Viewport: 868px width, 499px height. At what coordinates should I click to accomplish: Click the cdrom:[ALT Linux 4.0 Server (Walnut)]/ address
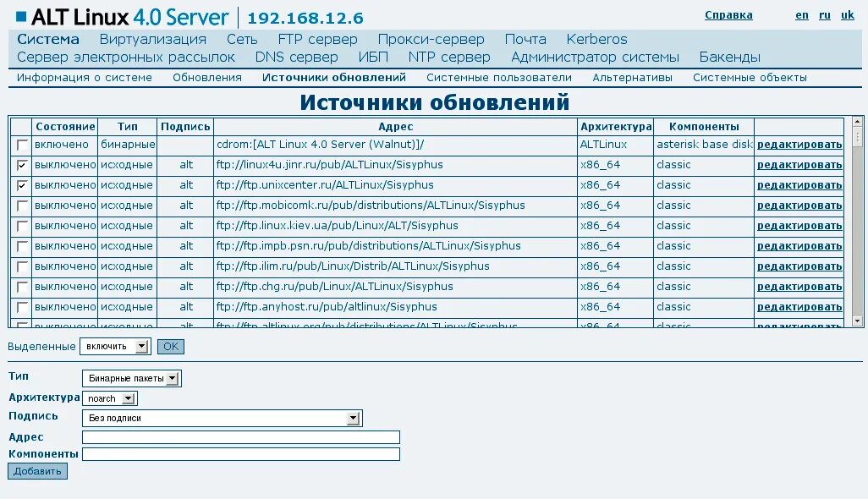[320, 145]
